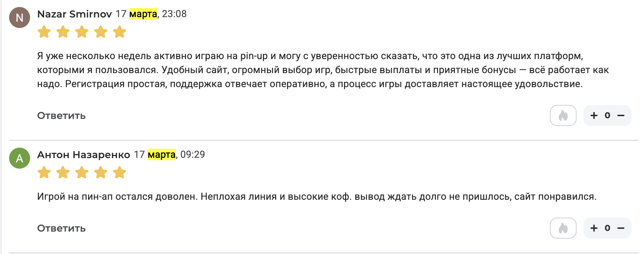
Task: Click the flame icon on Антон Назаренко's review
Action: [563, 228]
